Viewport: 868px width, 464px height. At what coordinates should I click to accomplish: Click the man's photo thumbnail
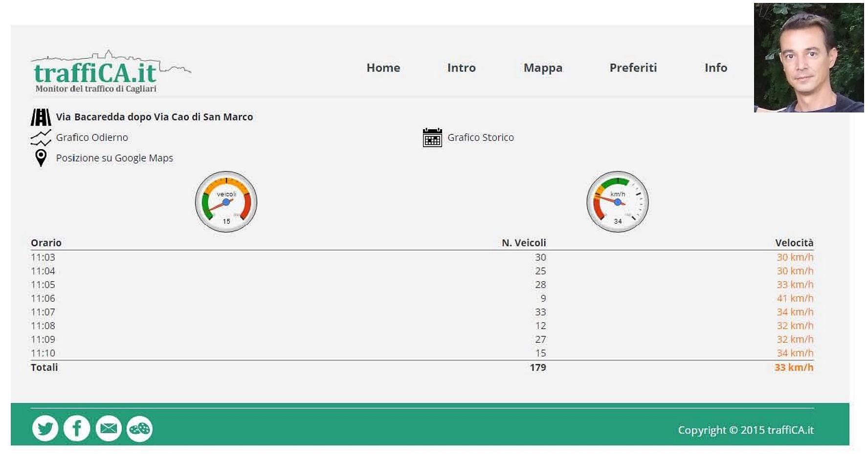pyautogui.click(x=809, y=58)
